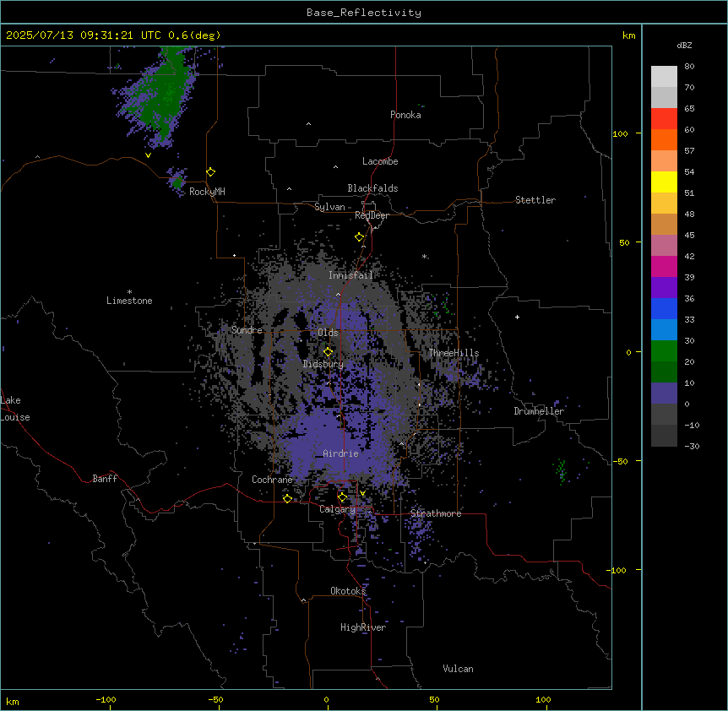Click the Blackfalds city label
The width and height of the screenshot is (728, 711).
(372, 188)
